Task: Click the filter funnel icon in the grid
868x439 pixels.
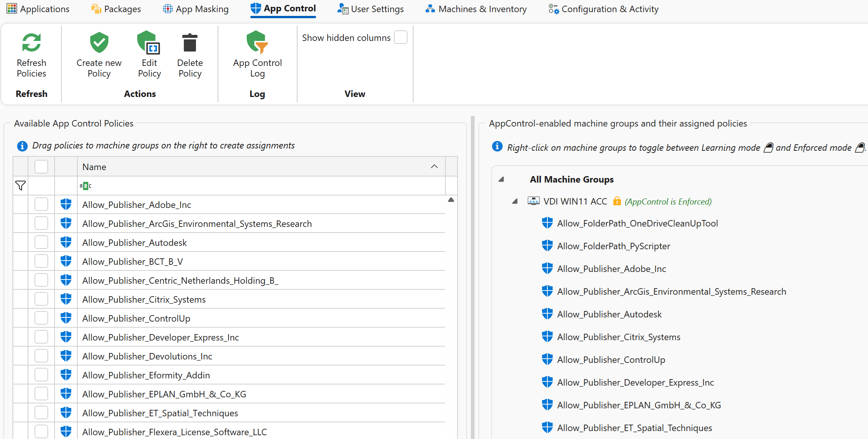Action: click(x=20, y=186)
